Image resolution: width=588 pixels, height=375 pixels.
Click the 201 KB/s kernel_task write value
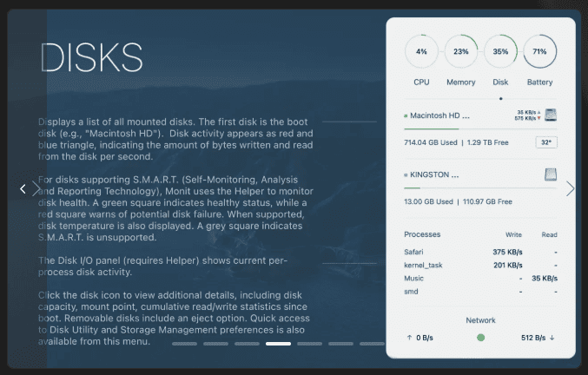coord(508,265)
